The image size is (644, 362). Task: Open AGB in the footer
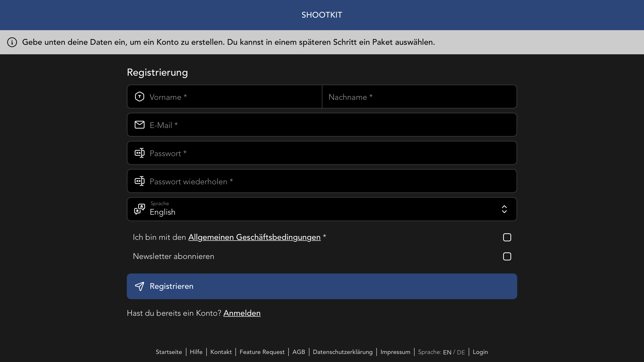pos(299,352)
